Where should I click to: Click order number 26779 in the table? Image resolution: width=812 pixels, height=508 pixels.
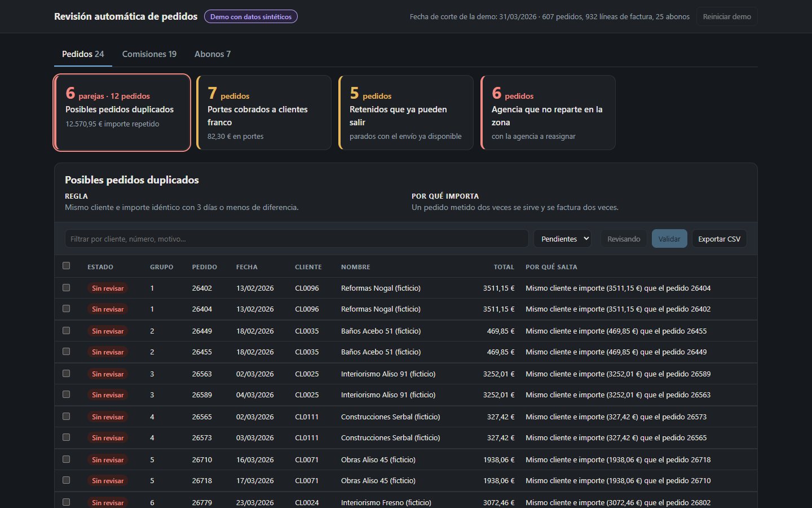click(x=202, y=502)
